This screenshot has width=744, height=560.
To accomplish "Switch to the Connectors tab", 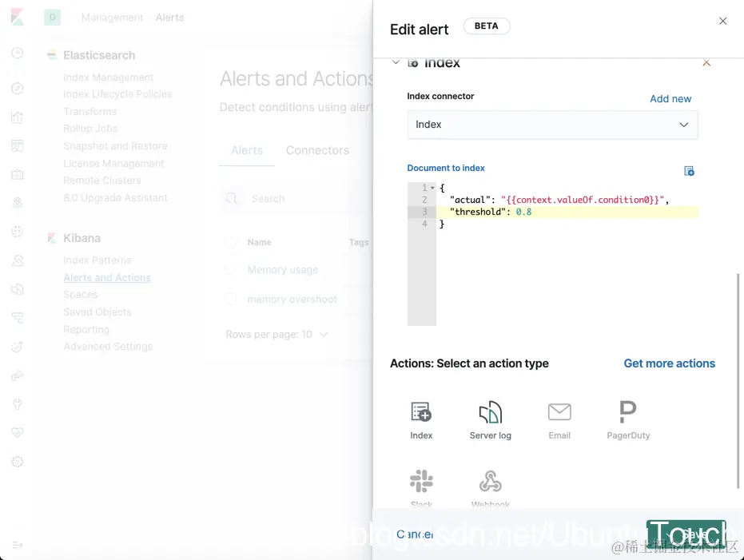I will (x=317, y=150).
